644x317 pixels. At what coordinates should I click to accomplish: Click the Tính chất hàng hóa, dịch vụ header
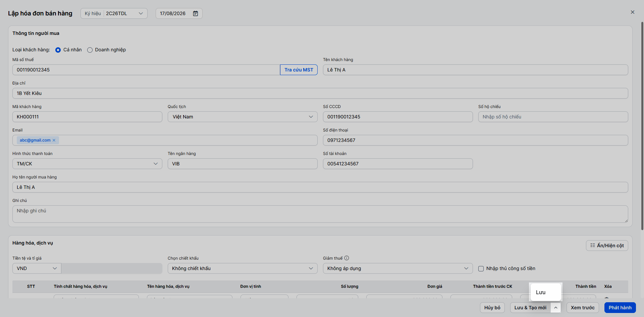pyautogui.click(x=80, y=286)
